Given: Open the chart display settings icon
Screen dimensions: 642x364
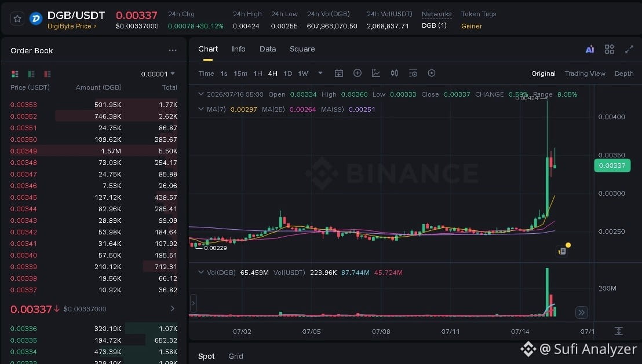Looking at the screenshot, I should 413,73.
